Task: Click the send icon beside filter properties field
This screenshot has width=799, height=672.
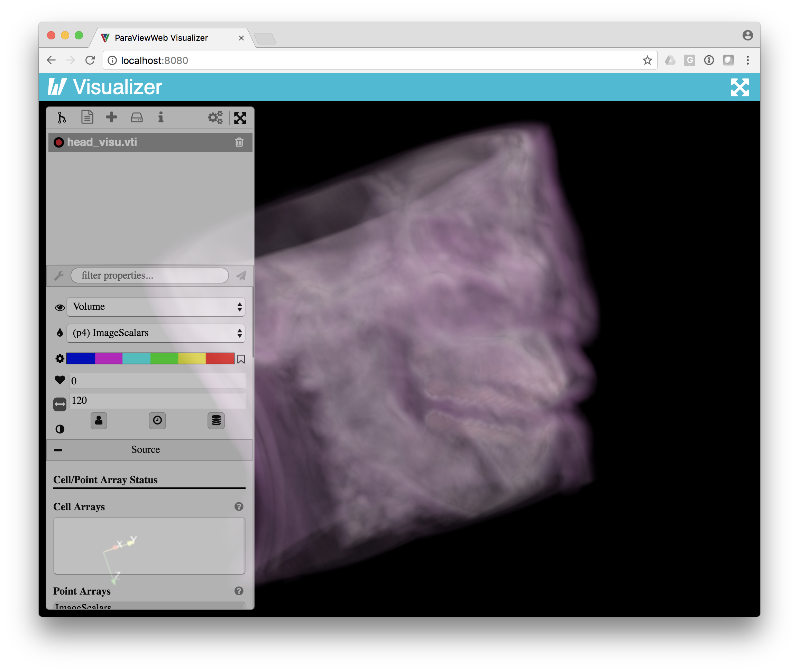Action: [241, 276]
